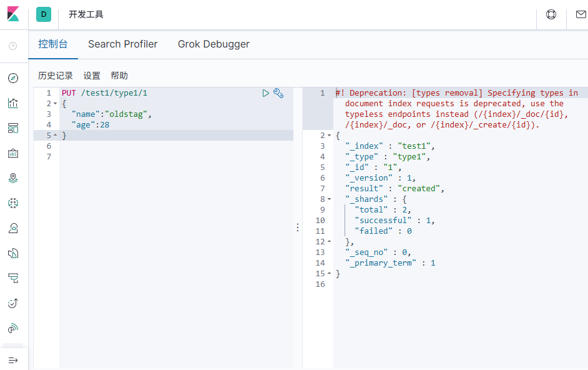Switch to the Search Profiler tab

122,44
